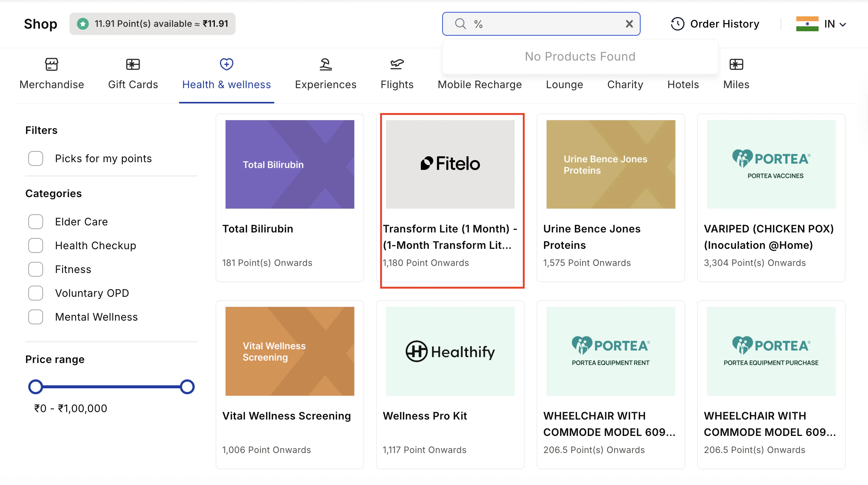Open the Portea Vaccines thumbnail

771,164
